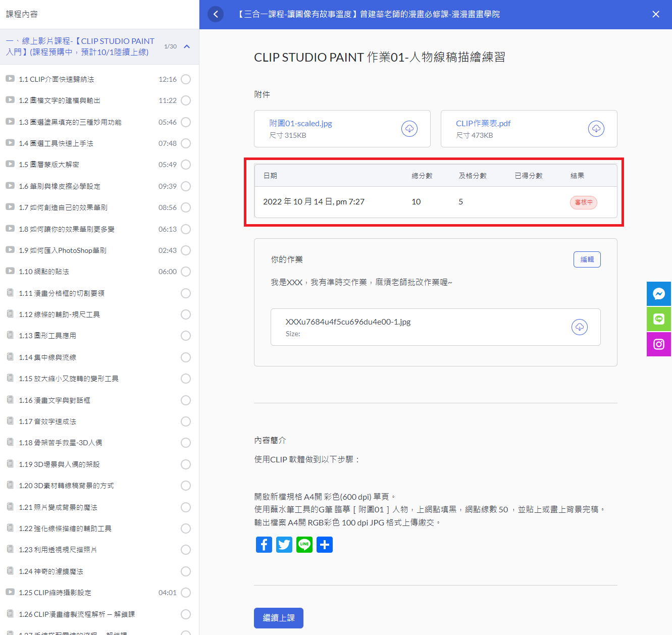Image resolution: width=672 pixels, height=635 pixels.
Task: Download the 附圖01-scaled.jpg attachment via cloud icon
Action: tap(409, 129)
